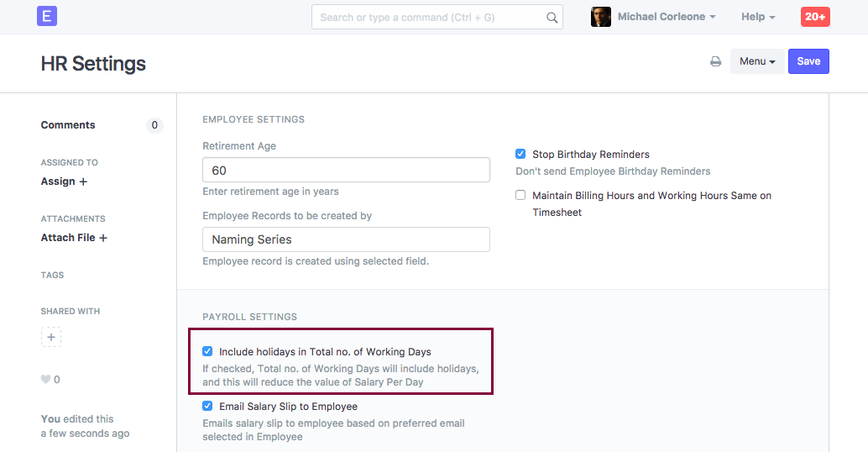
Task: Click the comments count badge
Action: [154, 125]
